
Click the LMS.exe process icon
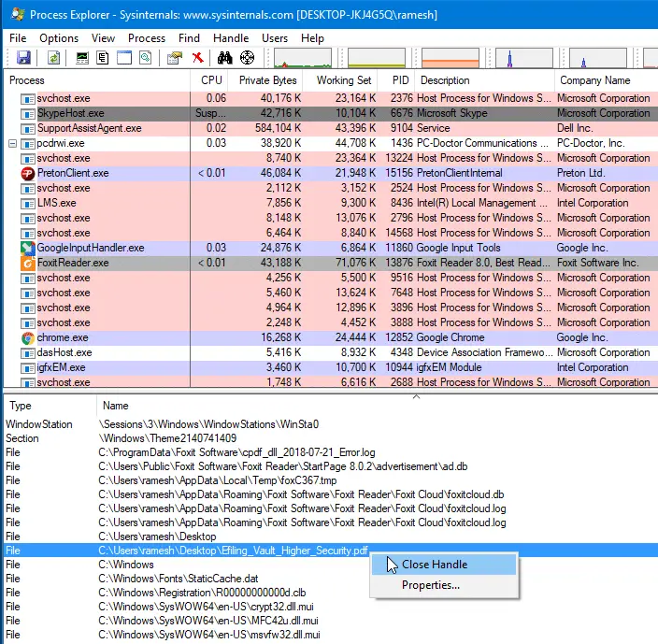point(28,204)
